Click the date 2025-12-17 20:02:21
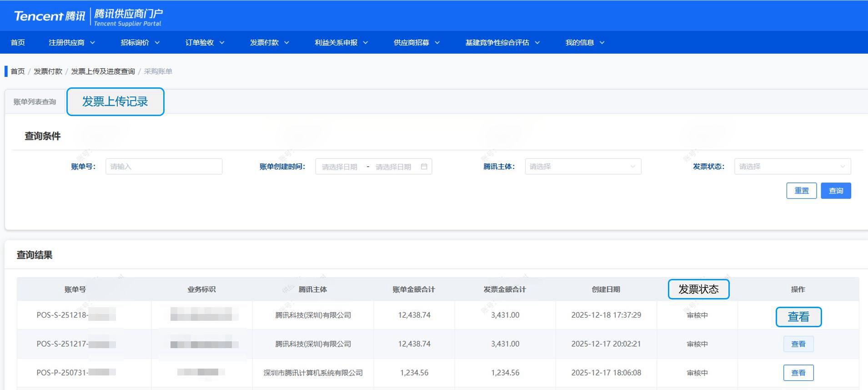Image resolution: width=868 pixels, height=390 pixels. point(606,344)
